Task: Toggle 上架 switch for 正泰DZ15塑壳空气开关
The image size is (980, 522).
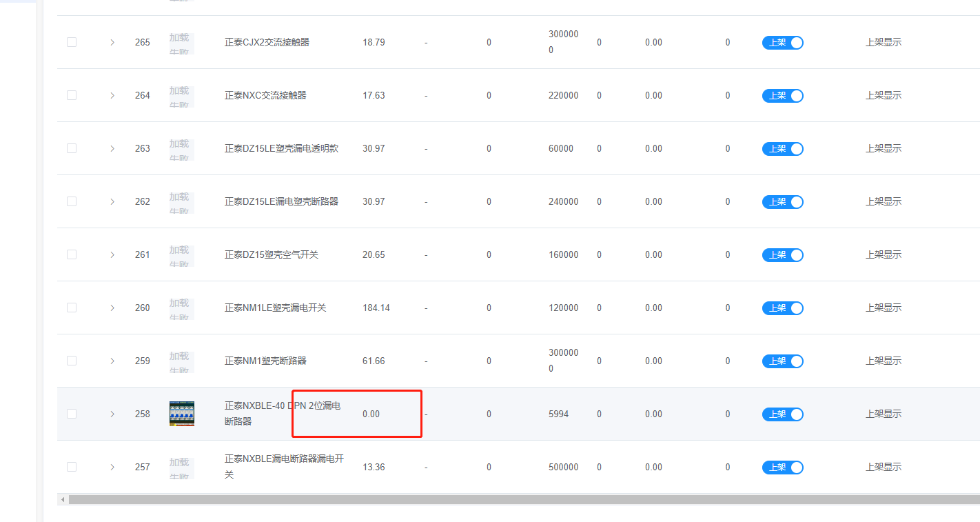Action: (x=783, y=255)
